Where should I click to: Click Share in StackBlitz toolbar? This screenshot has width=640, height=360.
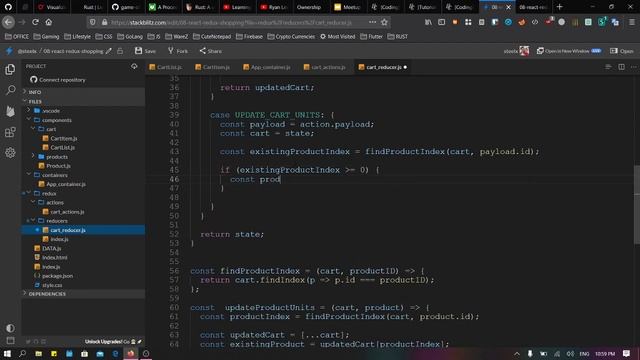[211, 51]
